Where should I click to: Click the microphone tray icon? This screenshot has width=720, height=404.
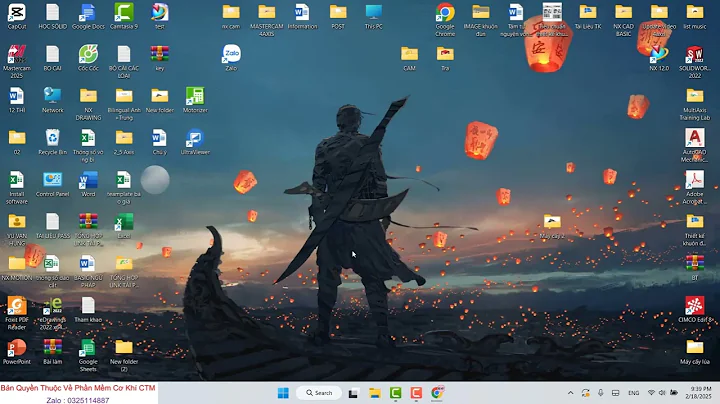tap(601, 393)
